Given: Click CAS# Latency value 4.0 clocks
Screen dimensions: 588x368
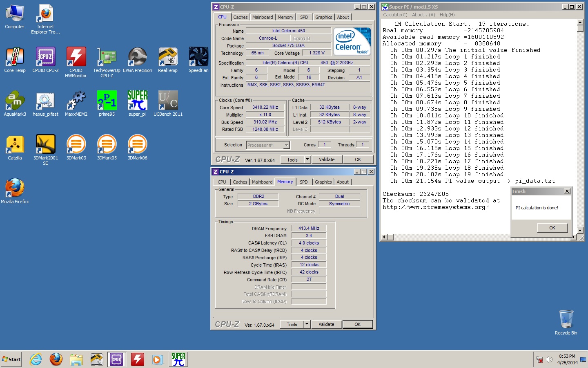Looking at the screenshot, I should (309, 243).
